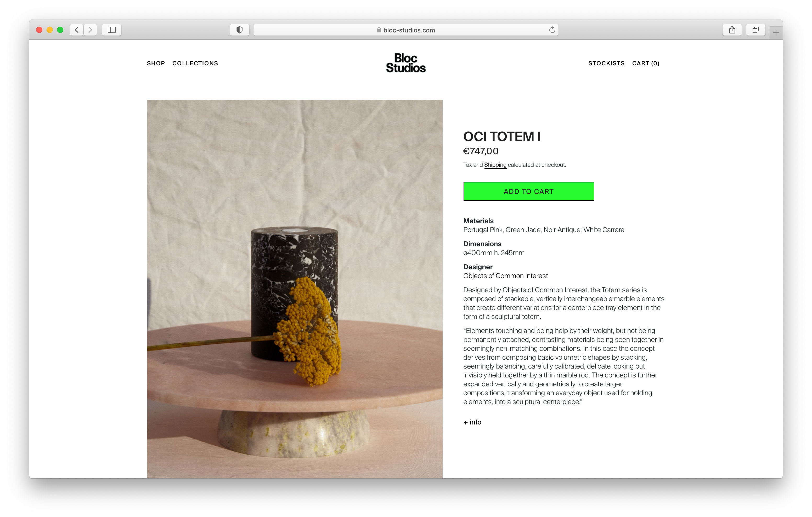Image resolution: width=812 pixels, height=517 pixels.
Task: Add OCI TOTEM I to cart
Action: click(x=529, y=191)
